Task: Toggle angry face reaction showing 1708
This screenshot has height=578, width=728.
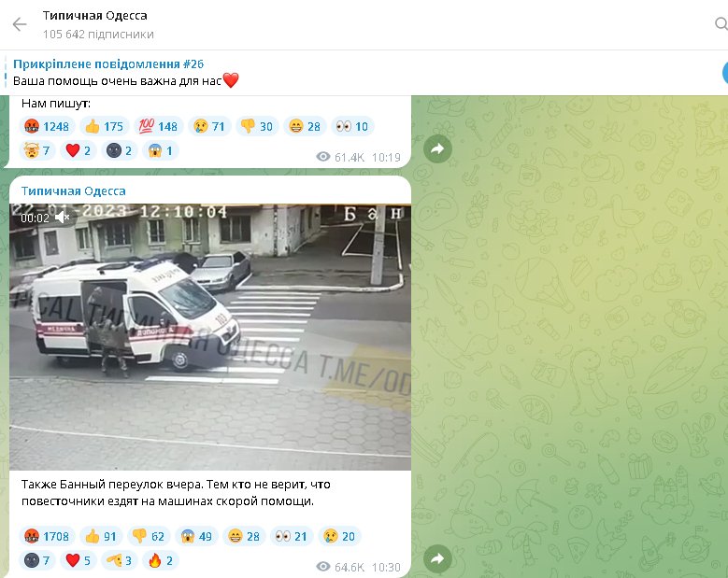Action: 45,536
